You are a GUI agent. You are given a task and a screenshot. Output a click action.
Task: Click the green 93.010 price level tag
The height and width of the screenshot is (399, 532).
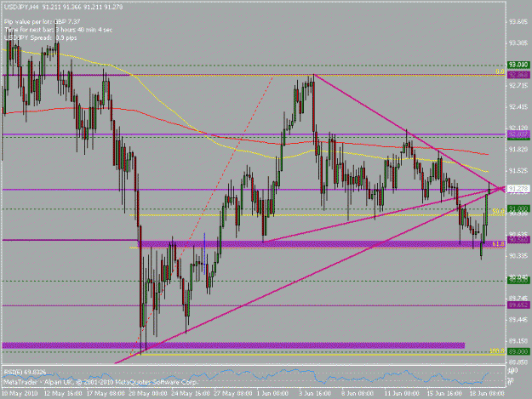click(518, 65)
